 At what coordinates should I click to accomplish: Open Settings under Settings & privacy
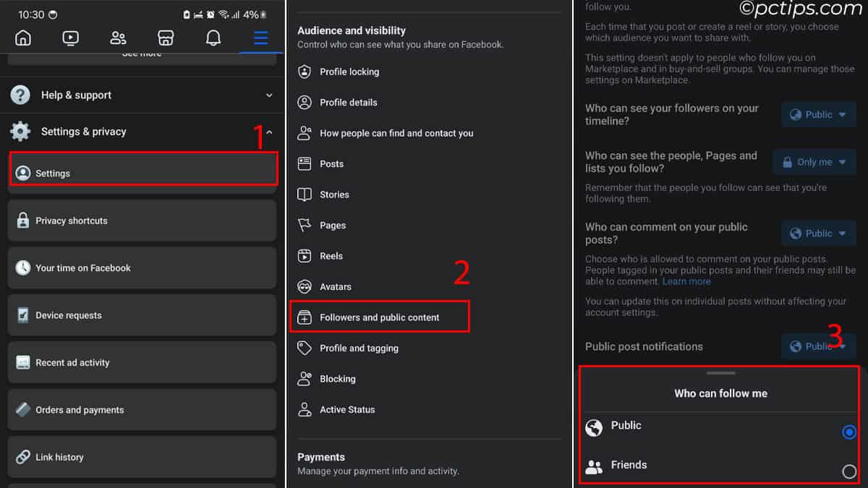(142, 174)
